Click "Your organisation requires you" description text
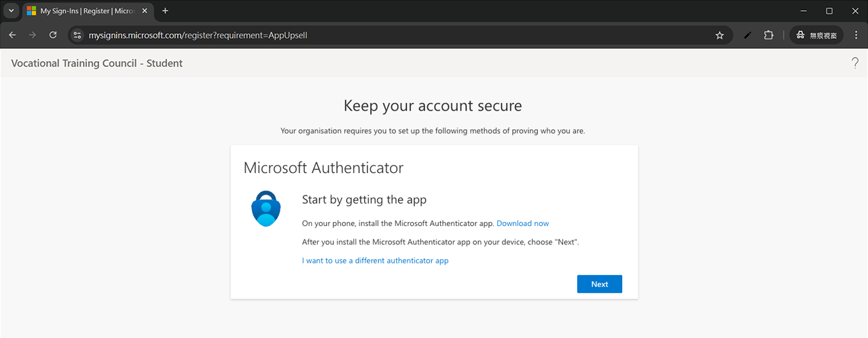The width and height of the screenshot is (868, 338). tap(433, 131)
